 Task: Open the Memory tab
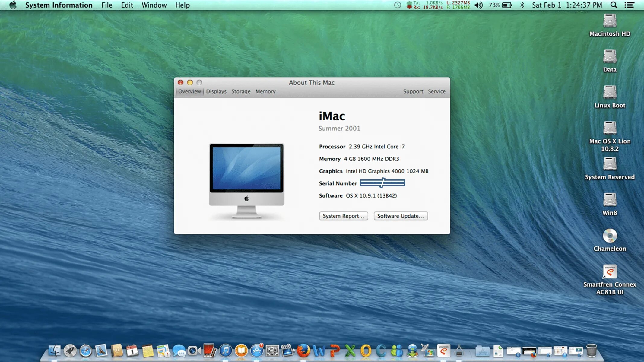(265, 91)
